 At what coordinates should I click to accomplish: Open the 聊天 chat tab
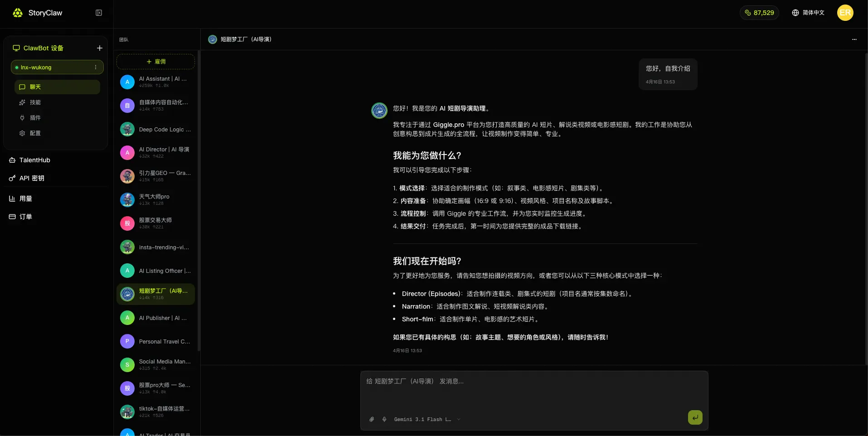(x=57, y=87)
